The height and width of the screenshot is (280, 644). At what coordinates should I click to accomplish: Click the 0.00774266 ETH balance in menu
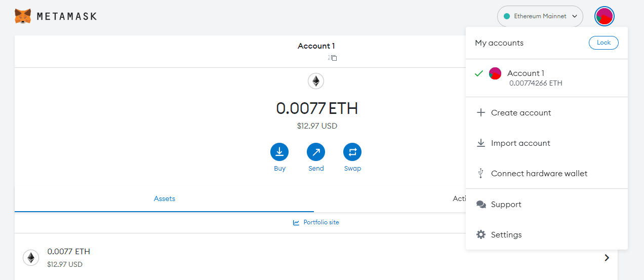[536, 83]
